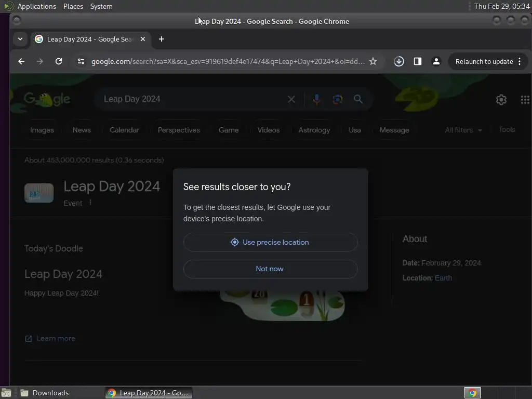
Task: Open the Applications menu
Action: [x=37, y=6]
